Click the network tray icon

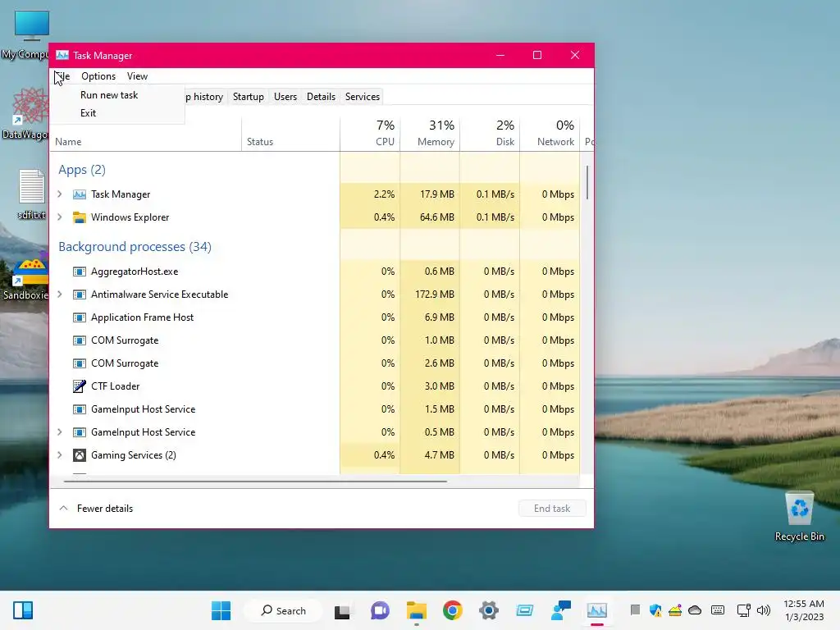pos(743,610)
